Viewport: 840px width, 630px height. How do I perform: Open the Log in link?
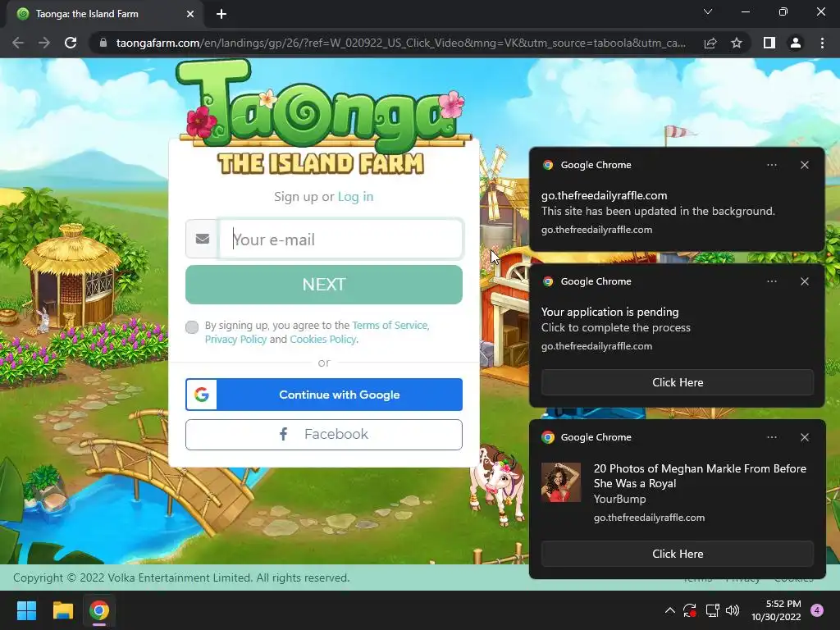click(355, 197)
